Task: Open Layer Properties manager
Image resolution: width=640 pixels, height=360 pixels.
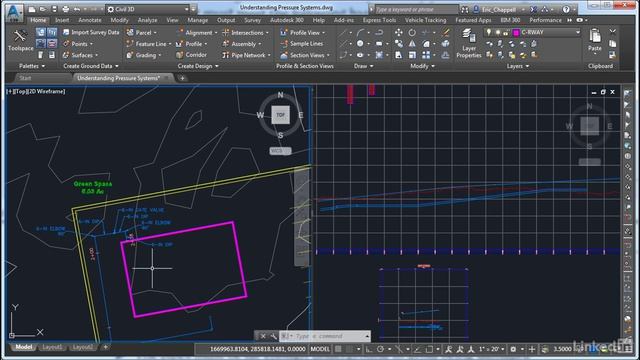Action: point(469,43)
